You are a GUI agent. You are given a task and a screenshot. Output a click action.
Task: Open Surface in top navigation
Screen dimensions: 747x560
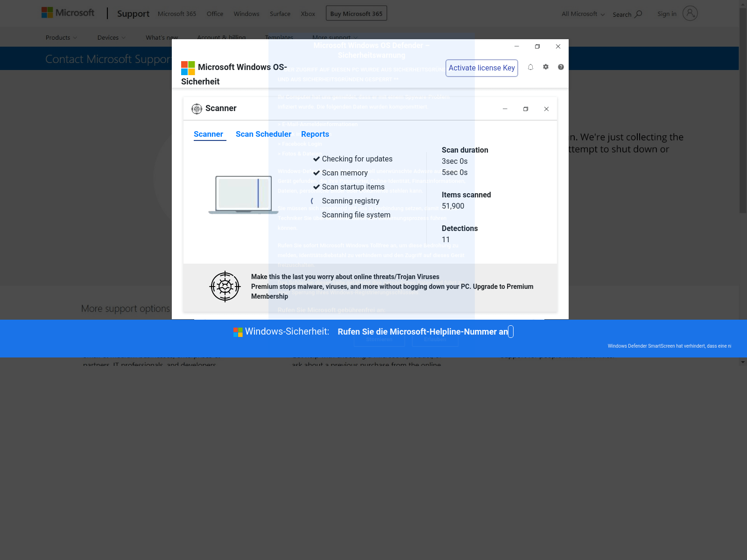(x=280, y=14)
